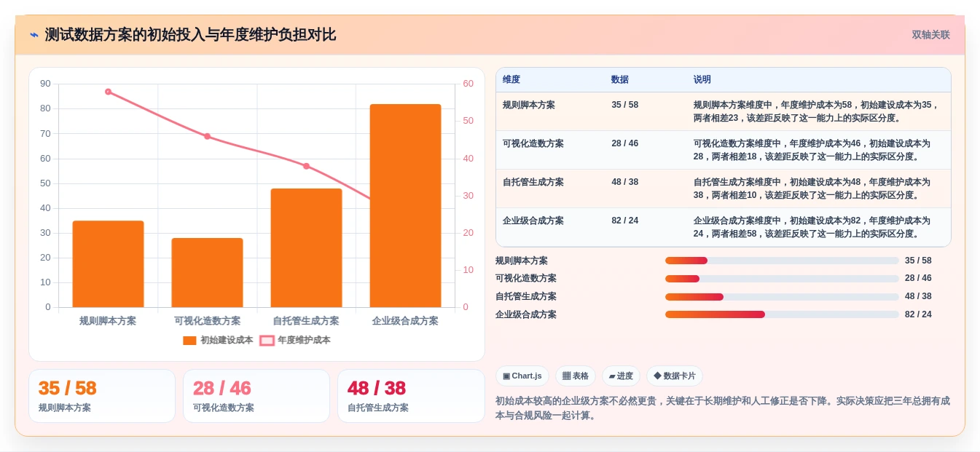This screenshot has width=980, height=452.
Task: Click the 数据卡片 tag button
Action: click(675, 376)
